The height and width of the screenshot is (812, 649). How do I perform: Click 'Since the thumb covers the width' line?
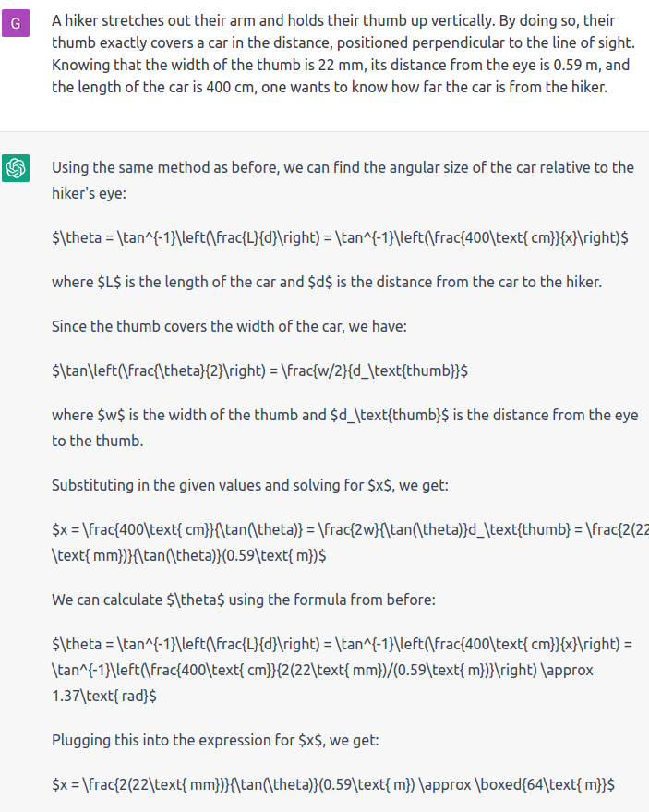click(x=229, y=326)
